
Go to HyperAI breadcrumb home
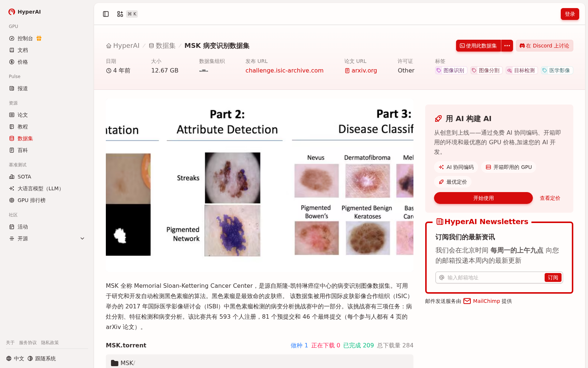click(123, 46)
